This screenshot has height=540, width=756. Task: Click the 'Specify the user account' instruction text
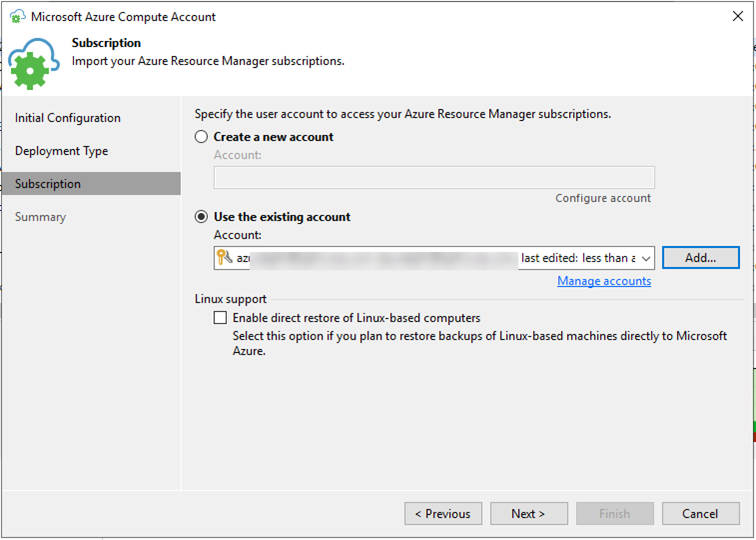(x=403, y=114)
